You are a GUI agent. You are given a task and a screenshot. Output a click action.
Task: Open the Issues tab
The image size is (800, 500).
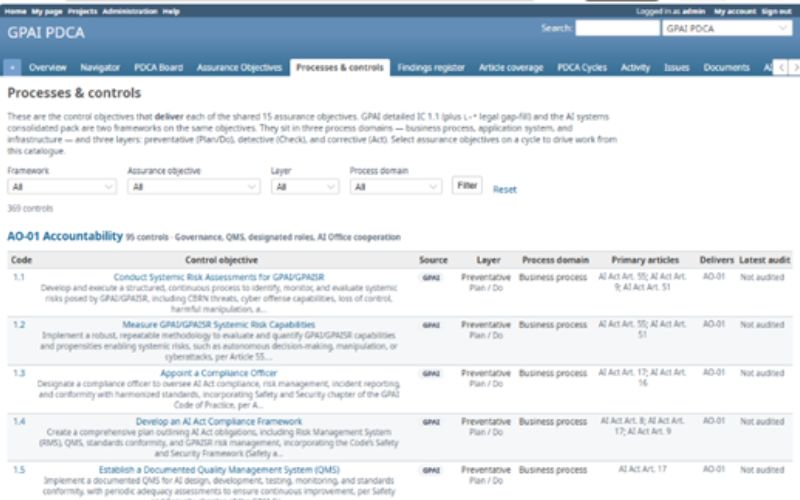click(677, 67)
